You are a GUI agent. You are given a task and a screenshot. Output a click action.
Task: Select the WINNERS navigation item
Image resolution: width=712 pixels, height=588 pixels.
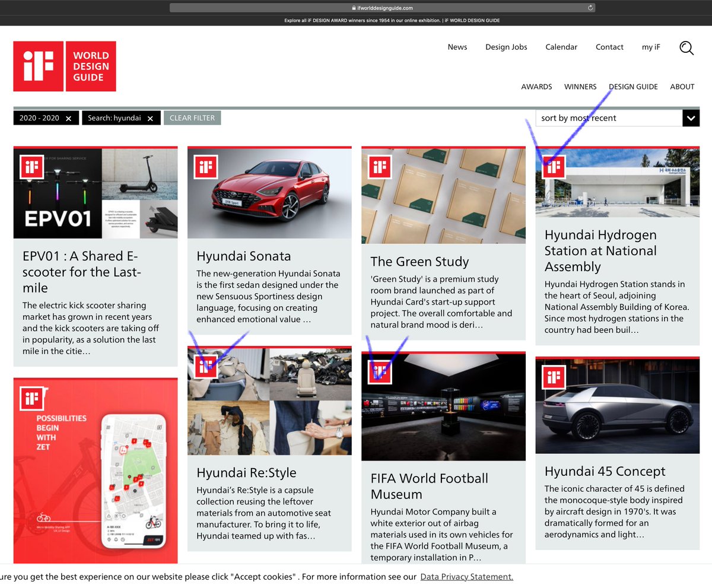(580, 87)
